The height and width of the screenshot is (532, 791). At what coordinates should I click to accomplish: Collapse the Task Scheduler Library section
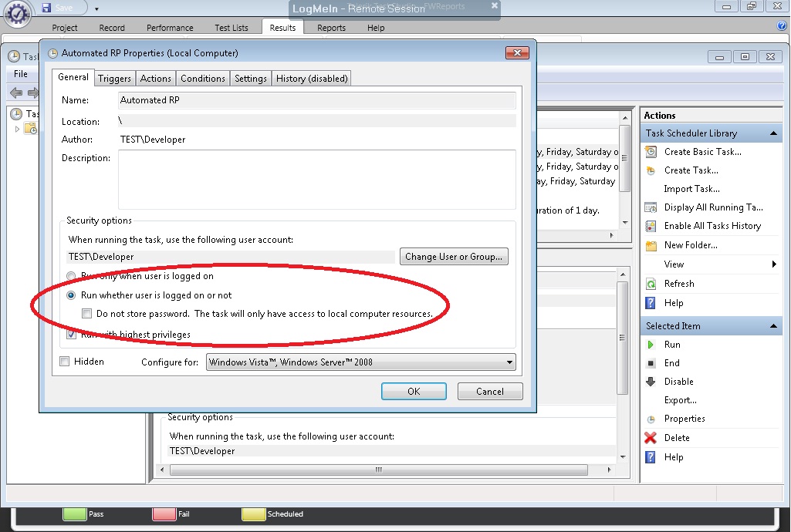tap(772, 133)
